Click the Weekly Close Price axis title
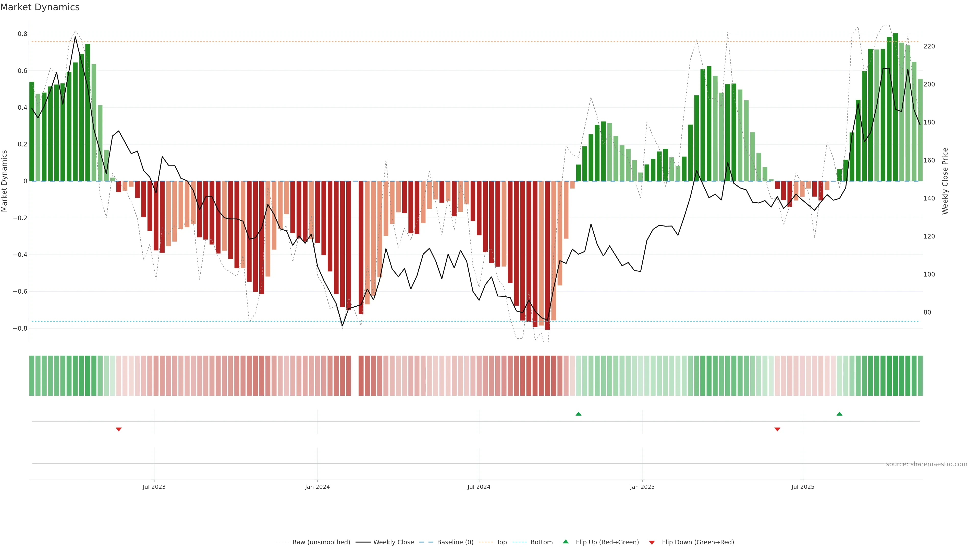Image resolution: width=980 pixels, height=551 pixels. 945,181
